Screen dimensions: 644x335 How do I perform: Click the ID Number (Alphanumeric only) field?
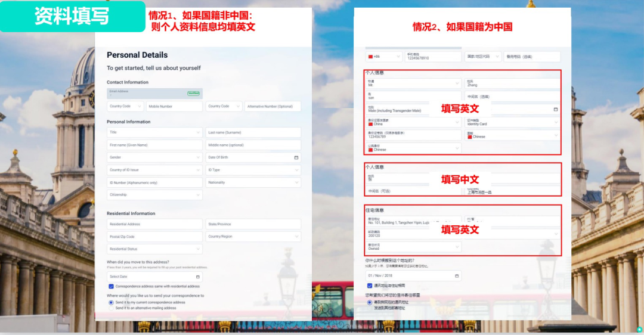coord(154,182)
